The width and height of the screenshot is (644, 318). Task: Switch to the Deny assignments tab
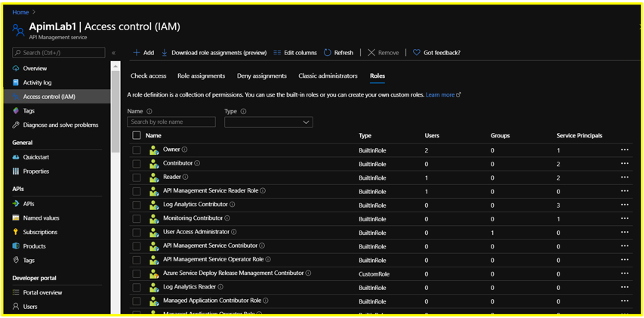[x=262, y=76]
